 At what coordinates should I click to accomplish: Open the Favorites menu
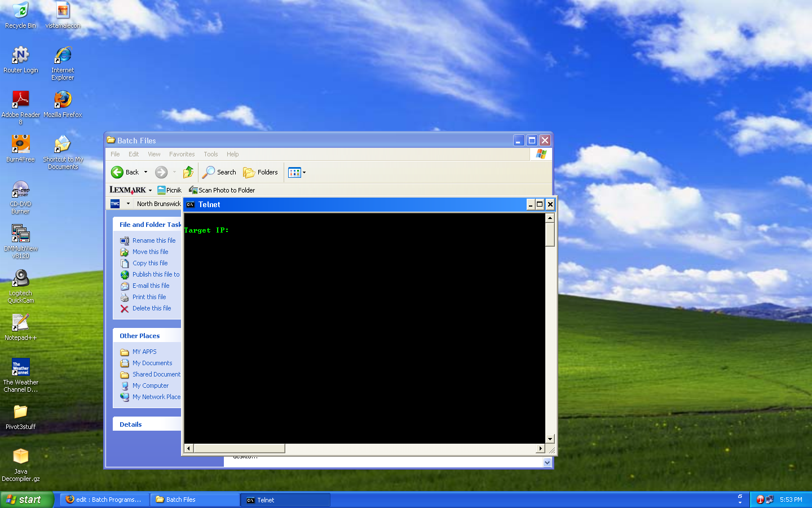pyautogui.click(x=182, y=154)
